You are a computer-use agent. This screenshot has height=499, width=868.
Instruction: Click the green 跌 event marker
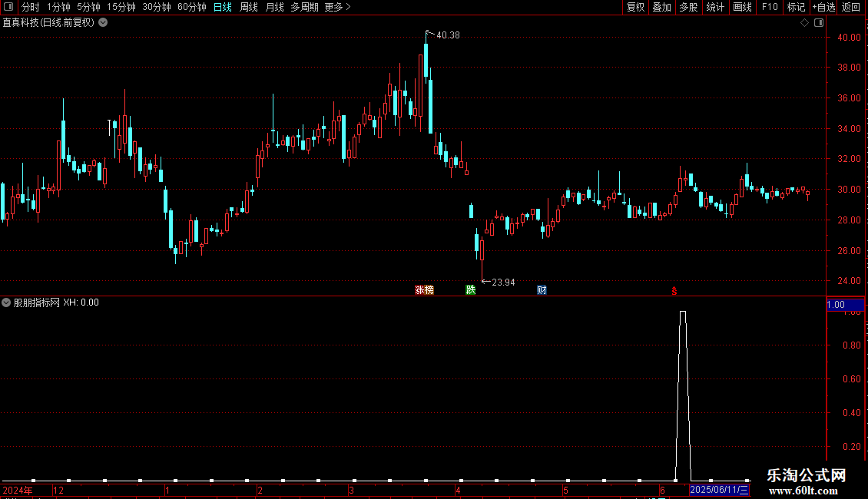click(x=471, y=290)
